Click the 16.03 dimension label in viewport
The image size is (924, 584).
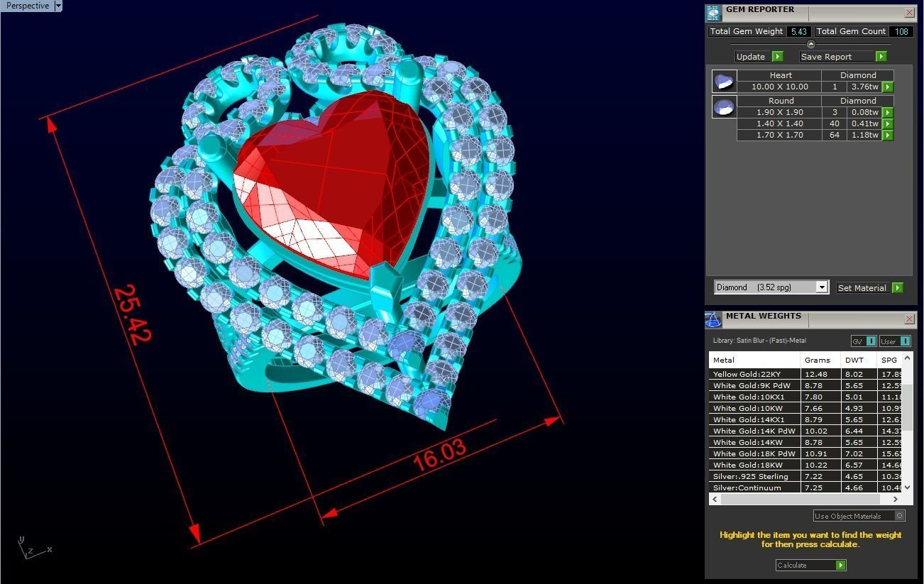(439, 455)
